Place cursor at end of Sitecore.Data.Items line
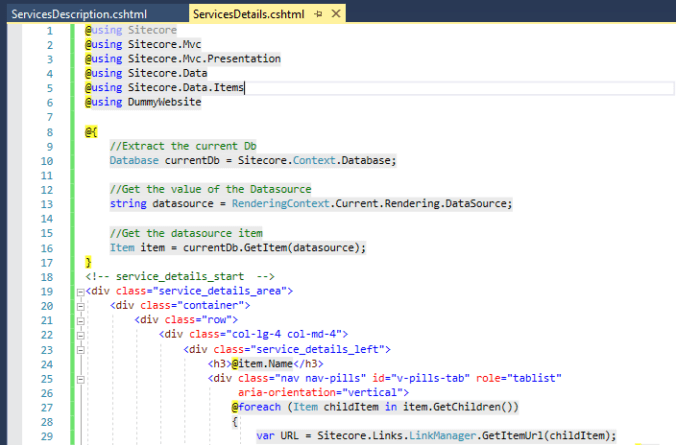 [245, 88]
